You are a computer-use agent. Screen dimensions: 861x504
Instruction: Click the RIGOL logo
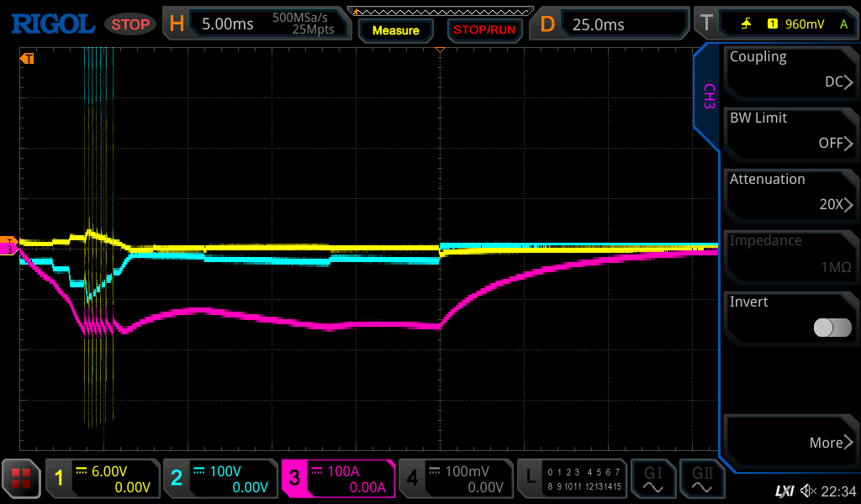pyautogui.click(x=52, y=24)
